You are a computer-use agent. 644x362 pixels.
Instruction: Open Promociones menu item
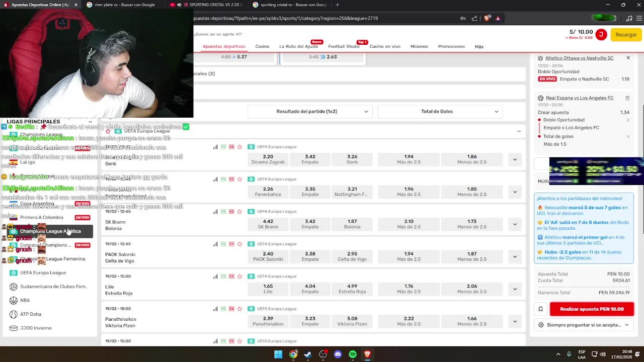(451, 46)
